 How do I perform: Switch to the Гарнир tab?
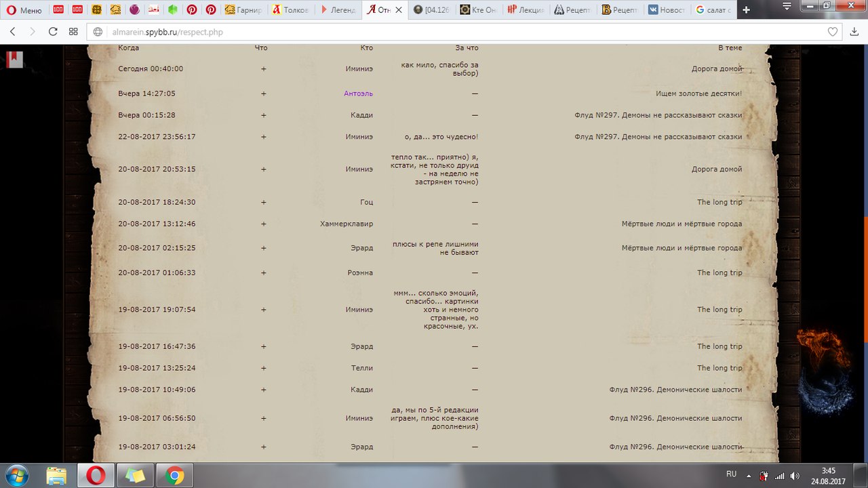coord(243,10)
